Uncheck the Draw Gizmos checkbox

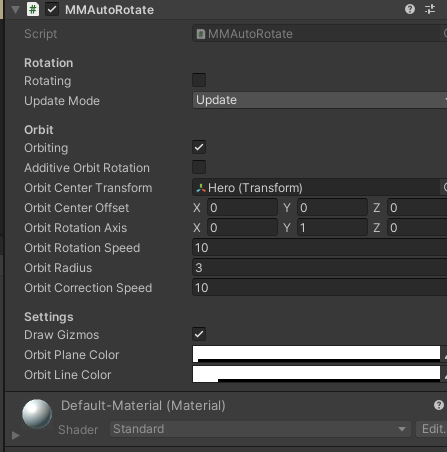coord(199,334)
